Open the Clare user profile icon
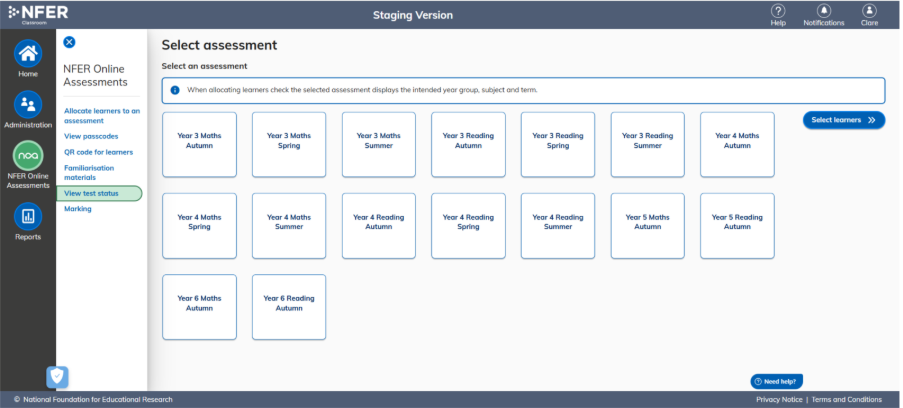The image size is (903, 408). pos(869,11)
